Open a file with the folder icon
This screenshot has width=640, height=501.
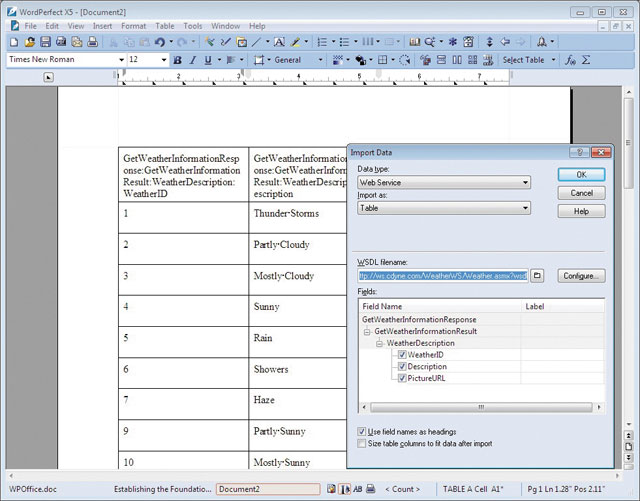[29, 42]
